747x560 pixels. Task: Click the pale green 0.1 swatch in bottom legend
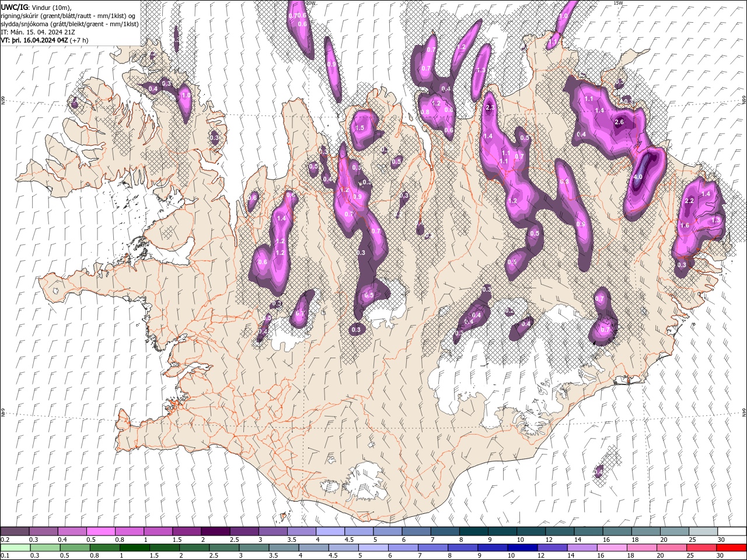coord(15,548)
